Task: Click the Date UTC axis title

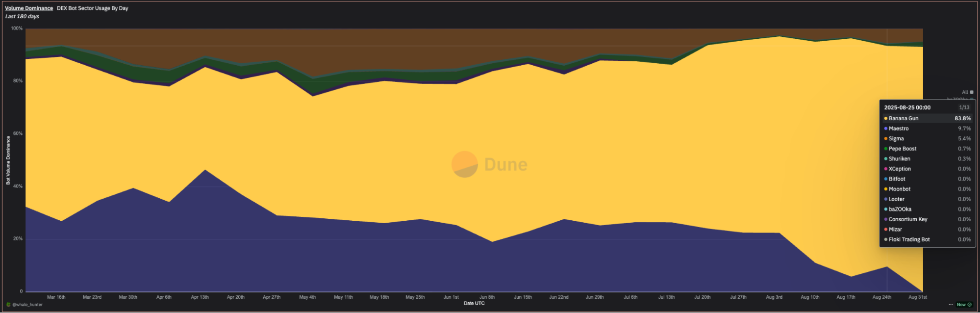Action: point(474,304)
